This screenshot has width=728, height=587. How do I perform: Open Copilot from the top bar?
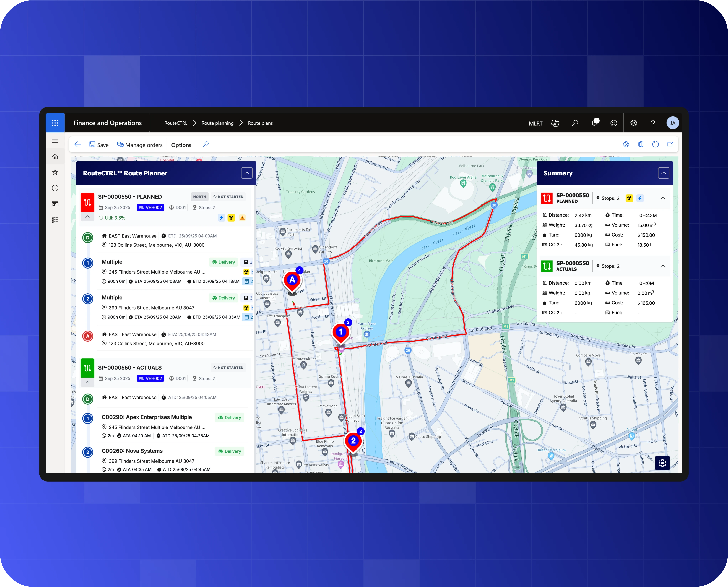point(555,123)
